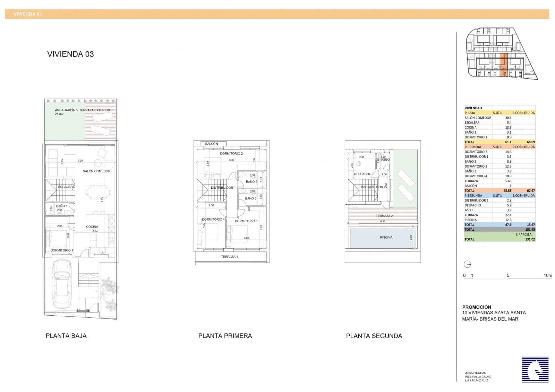
Task: Select the site location map thumbnail
Action: point(501,54)
